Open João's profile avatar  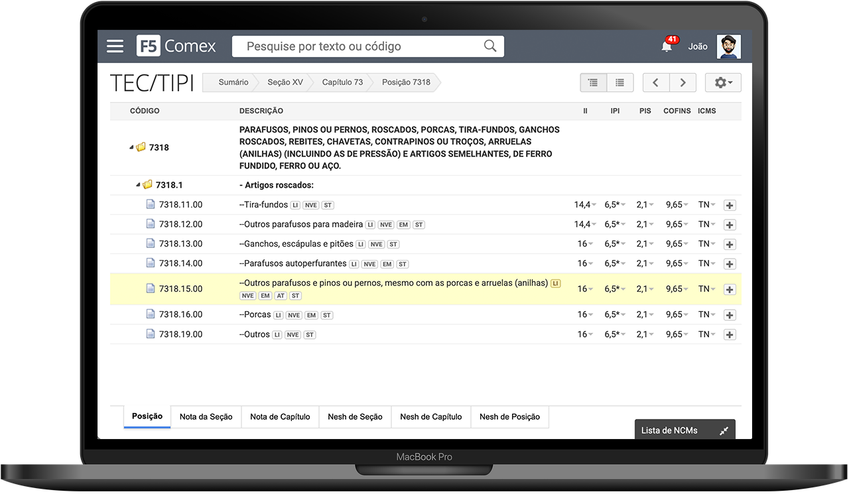pos(728,46)
